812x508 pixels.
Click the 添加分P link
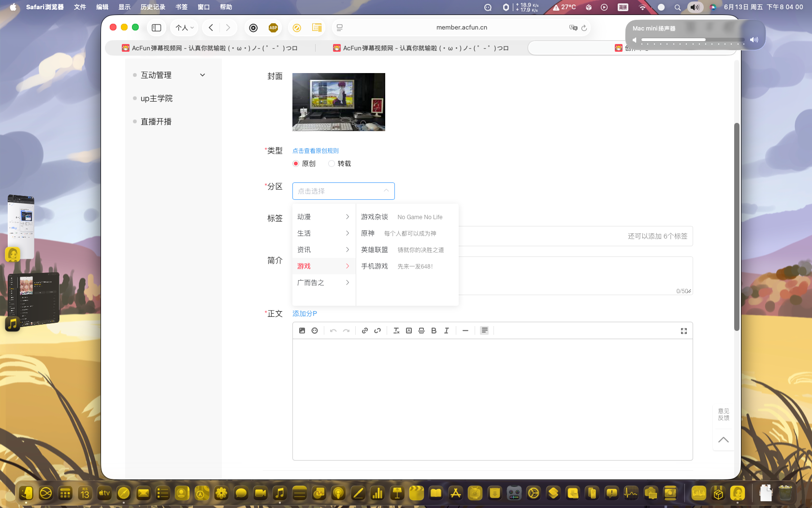(x=304, y=314)
